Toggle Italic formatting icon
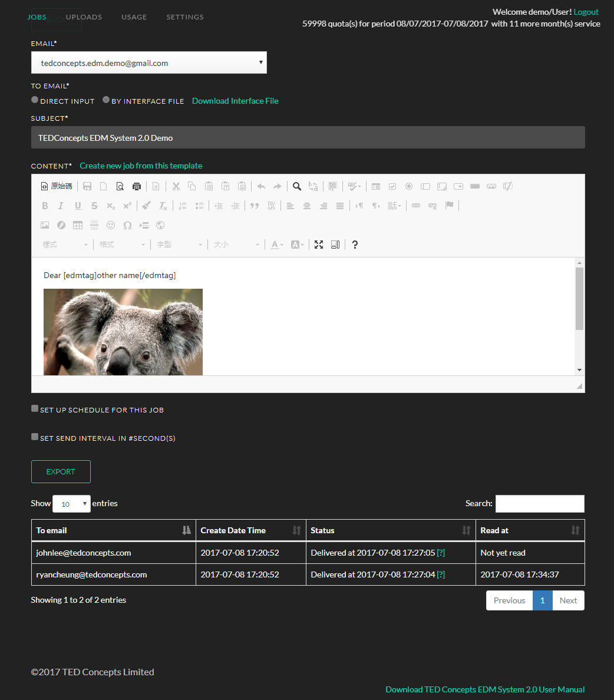614x700 pixels. [x=61, y=206]
